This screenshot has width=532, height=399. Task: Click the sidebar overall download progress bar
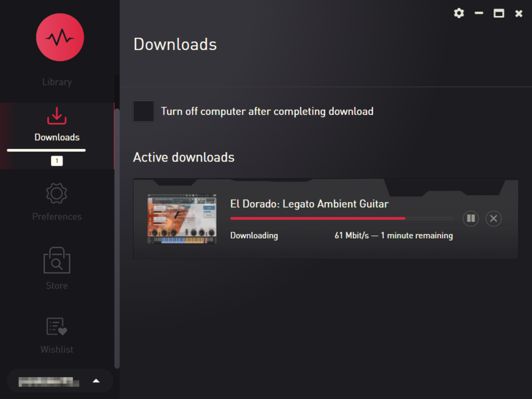coord(46,150)
